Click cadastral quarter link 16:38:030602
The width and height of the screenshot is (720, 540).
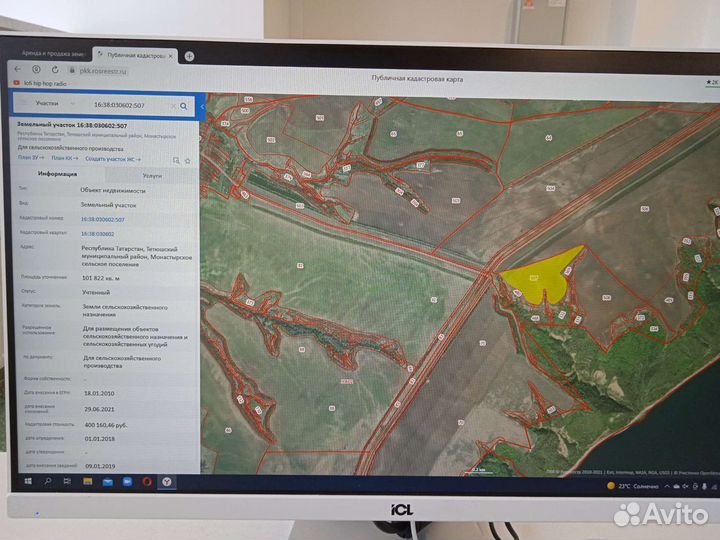97,233
